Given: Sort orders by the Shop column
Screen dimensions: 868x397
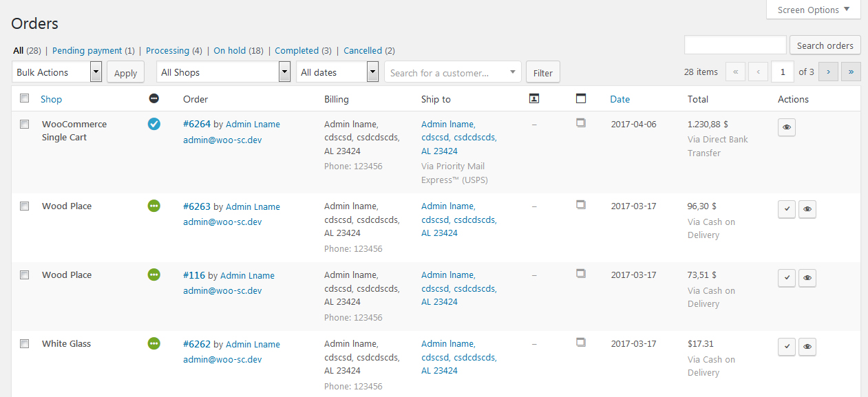Looking at the screenshot, I should [x=51, y=99].
